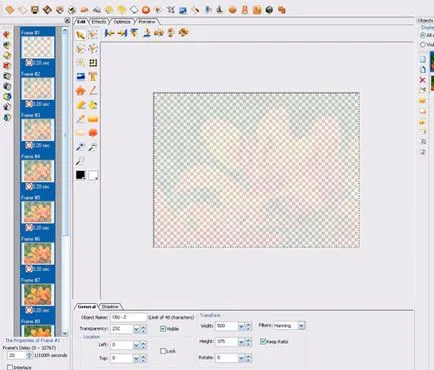434x370 pixels.
Task: Click the black cube icon in main toolbar
Action: pos(269,10)
